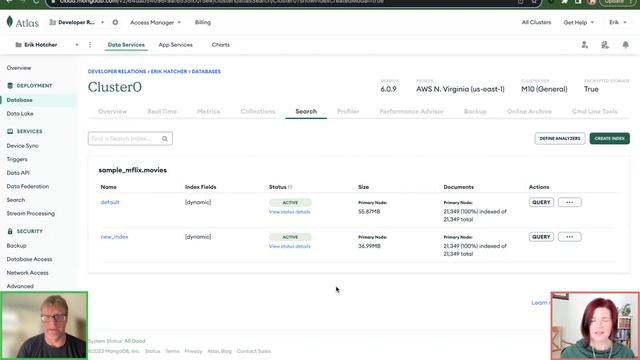Click the Developer Relations breadcrumb

117,71
